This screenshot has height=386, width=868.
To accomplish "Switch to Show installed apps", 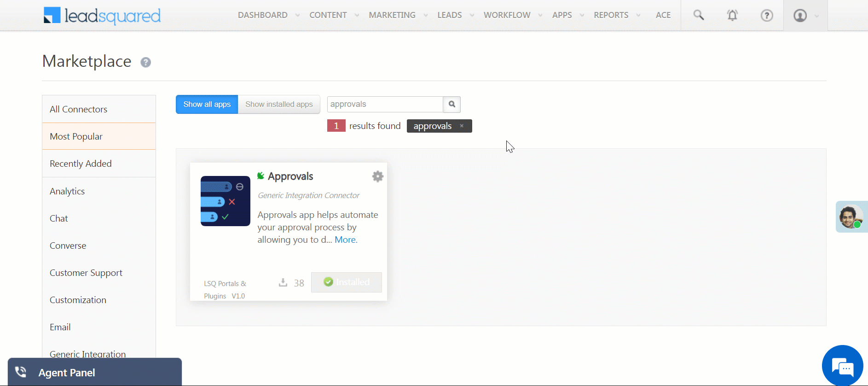I will [279, 104].
